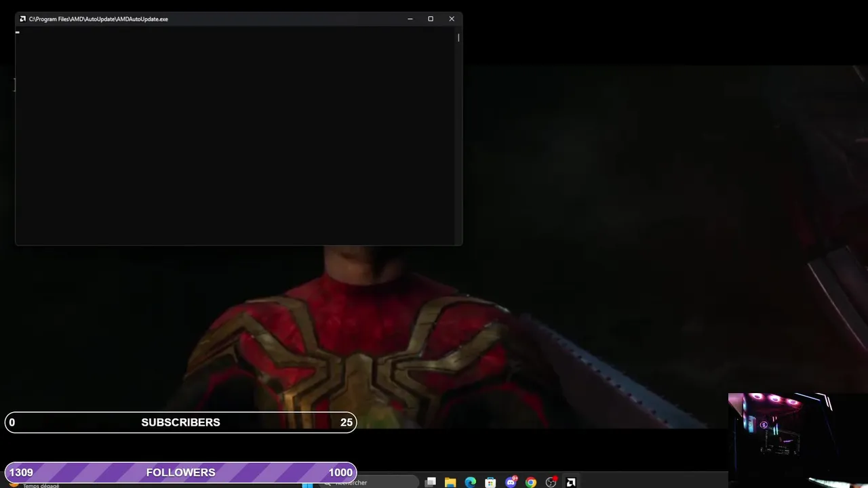Screen dimensions: 868x488
Task: Click the AMDAutoUpdate.exe title bar path text
Action: (98, 19)
